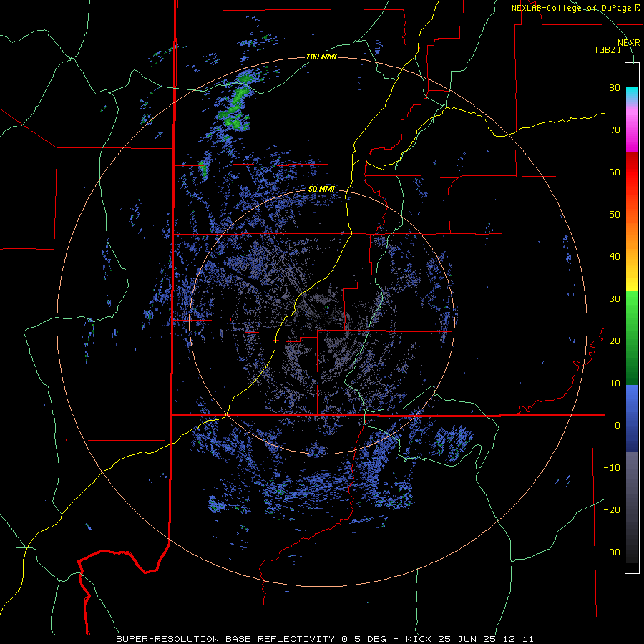Click the -30 scale label
Viewport: 644px width, 644px height.
[x=612, y=552]
